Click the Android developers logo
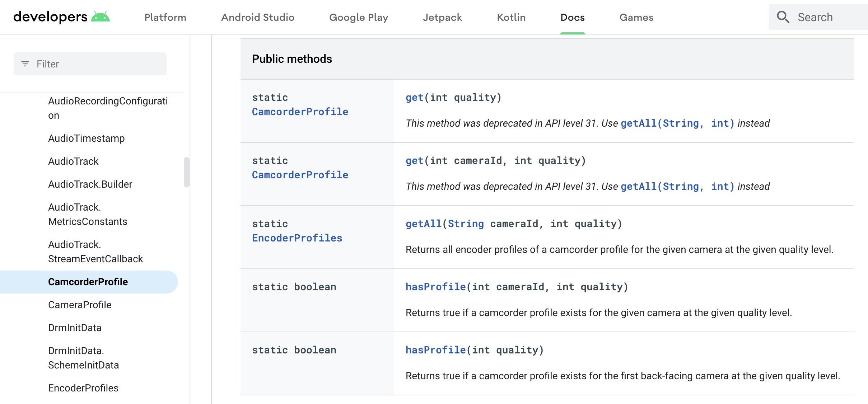Viewport: 868px width, 404px height. [x=60, y=17]
